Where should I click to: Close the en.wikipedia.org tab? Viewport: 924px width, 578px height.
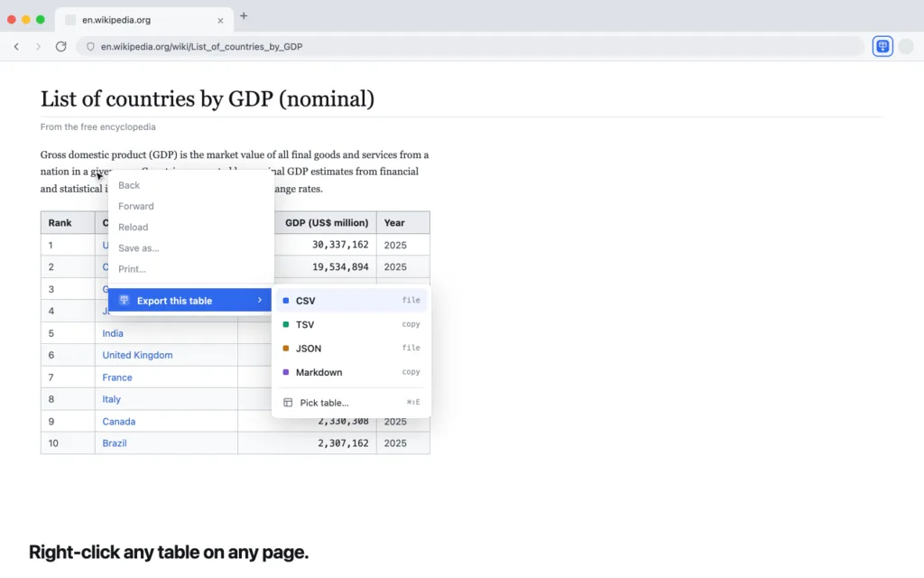pyautogui.click(x=220, y=20)
